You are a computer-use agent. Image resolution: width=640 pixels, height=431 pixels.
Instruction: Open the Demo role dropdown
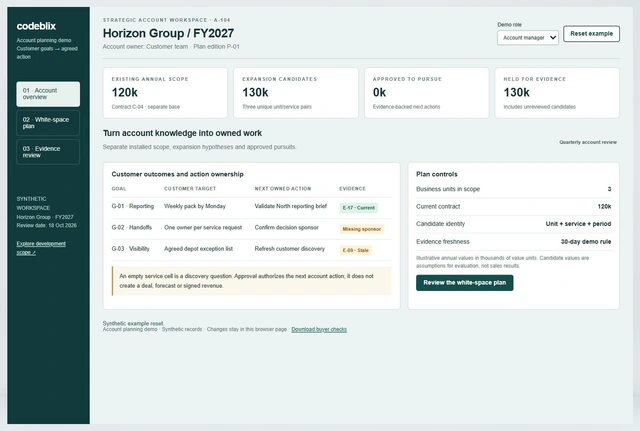coord(528,38)
